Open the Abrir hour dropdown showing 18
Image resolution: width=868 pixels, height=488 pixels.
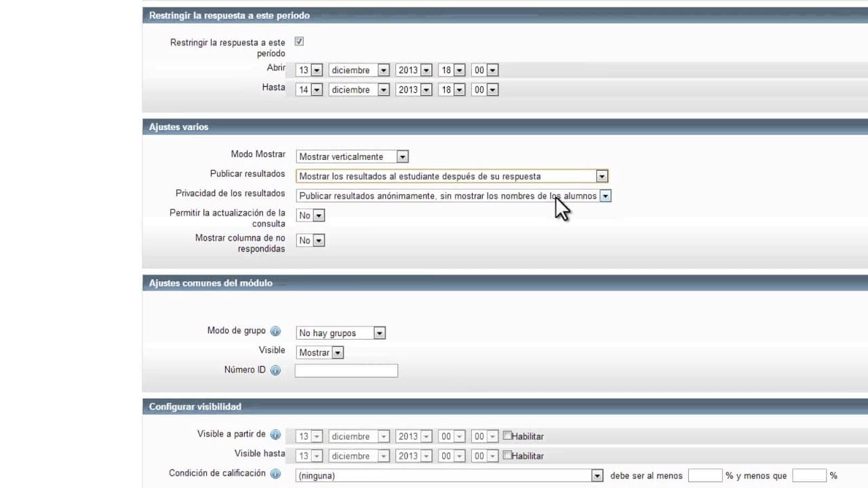point(452,70)
